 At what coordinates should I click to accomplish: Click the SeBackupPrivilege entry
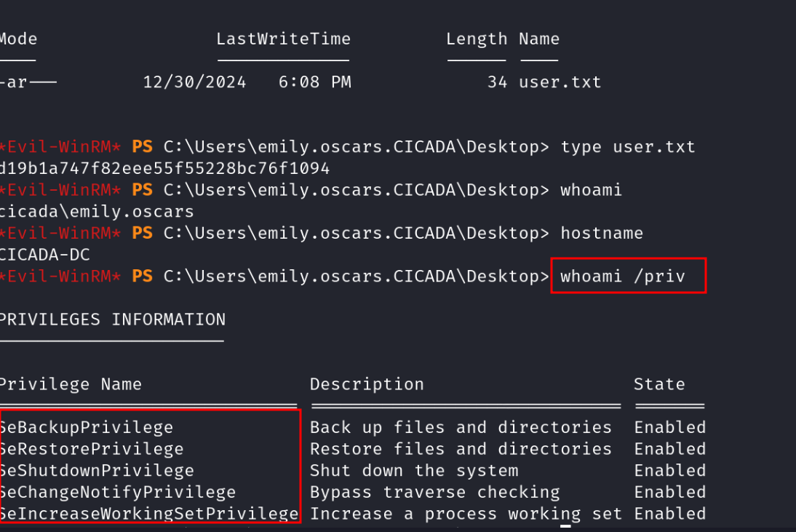[x=87, y=427]
